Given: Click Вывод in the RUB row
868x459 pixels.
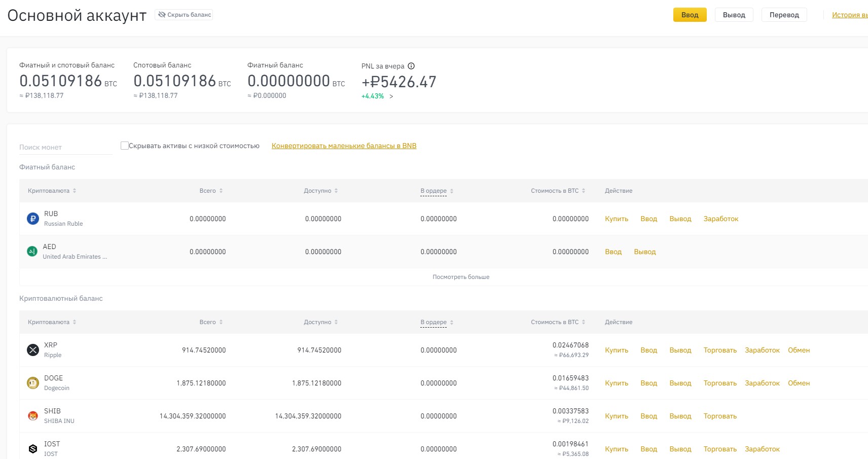Looking at the screenshot, I should click(680, 219).
